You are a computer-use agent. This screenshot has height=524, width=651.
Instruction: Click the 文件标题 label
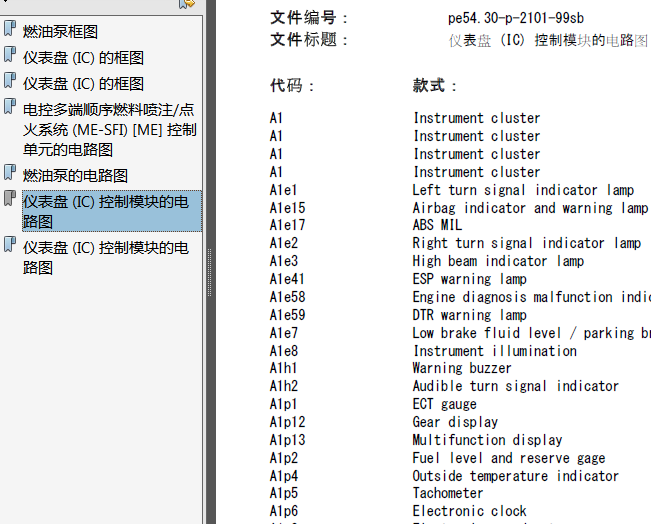[308, 40]
